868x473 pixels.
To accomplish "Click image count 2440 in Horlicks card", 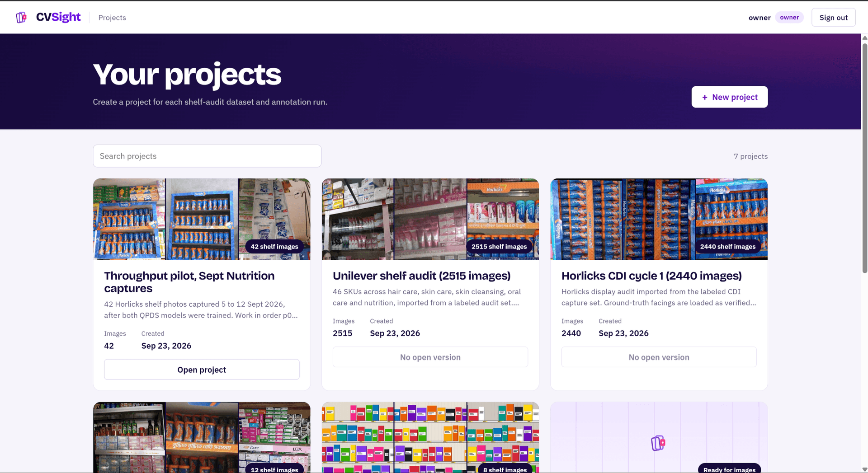I will tap(571, 333).
